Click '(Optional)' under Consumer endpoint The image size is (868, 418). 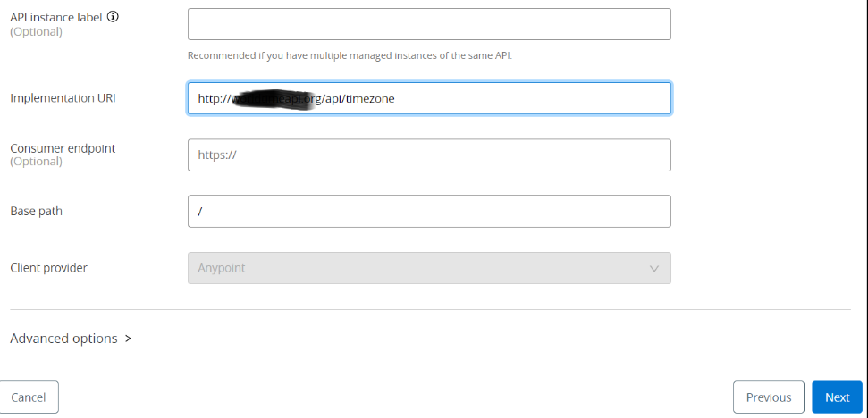tap(36, 162)
